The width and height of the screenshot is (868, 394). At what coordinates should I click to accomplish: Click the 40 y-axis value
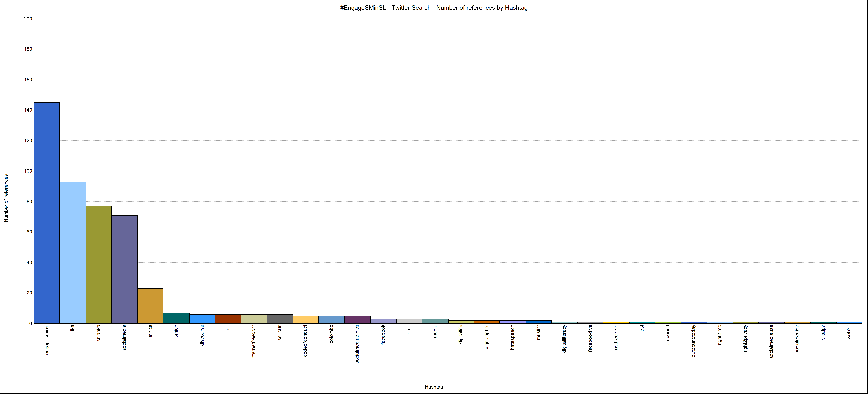click(30, 263)
